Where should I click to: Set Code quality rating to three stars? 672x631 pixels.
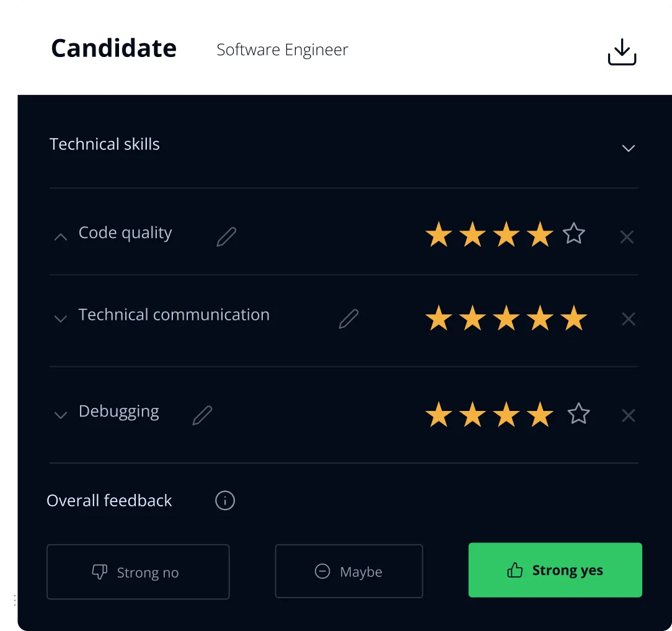pos(506,235)
